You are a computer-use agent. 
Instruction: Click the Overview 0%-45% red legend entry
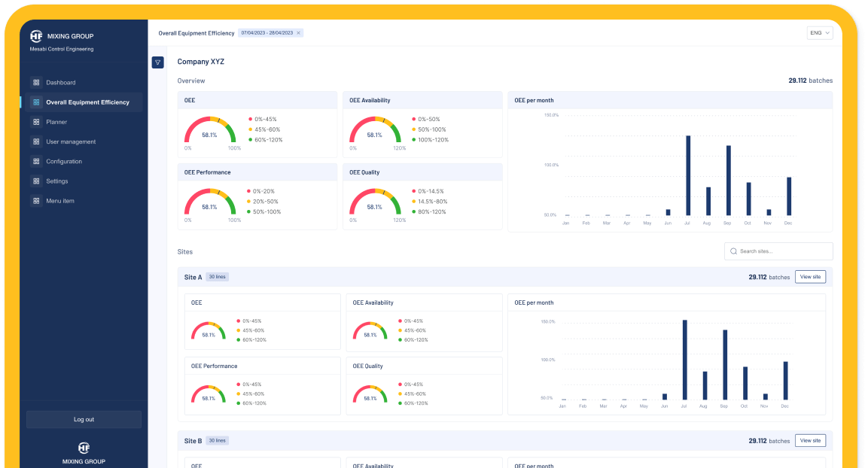[x=263, y=119]
